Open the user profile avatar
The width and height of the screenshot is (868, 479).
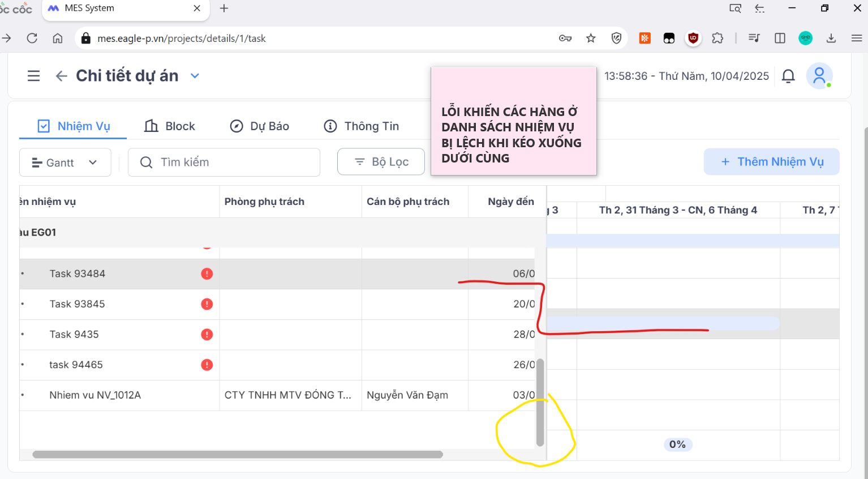(x=819, y=76)
